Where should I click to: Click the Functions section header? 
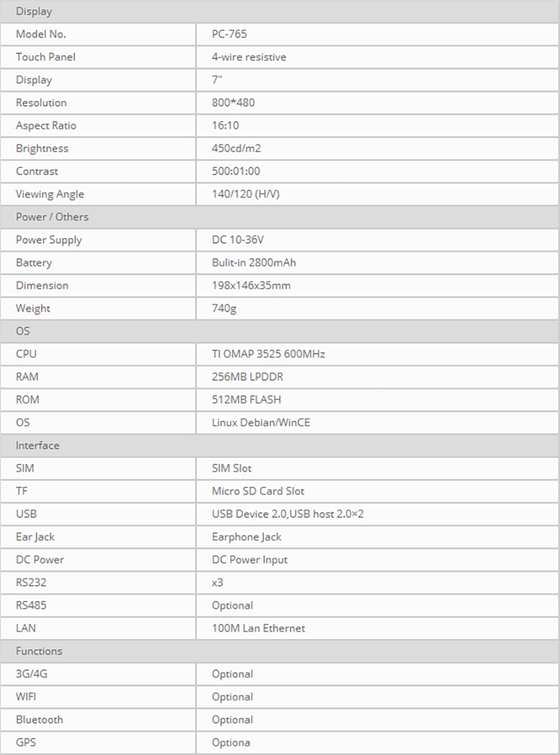[39, 651]
